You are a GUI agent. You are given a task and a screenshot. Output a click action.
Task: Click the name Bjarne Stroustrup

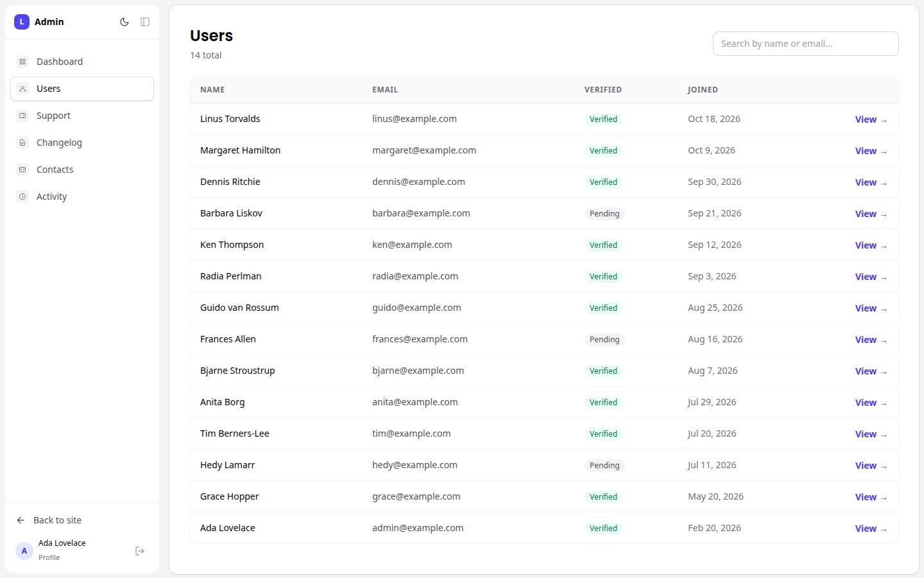pyautogui.click(x=237, y=371)
